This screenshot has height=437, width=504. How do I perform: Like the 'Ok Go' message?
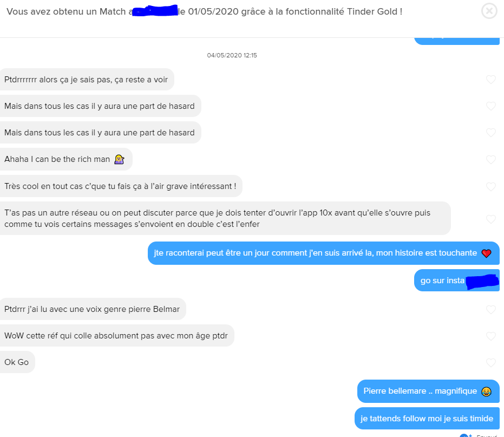pyautogui.click(x=491, y=363)
